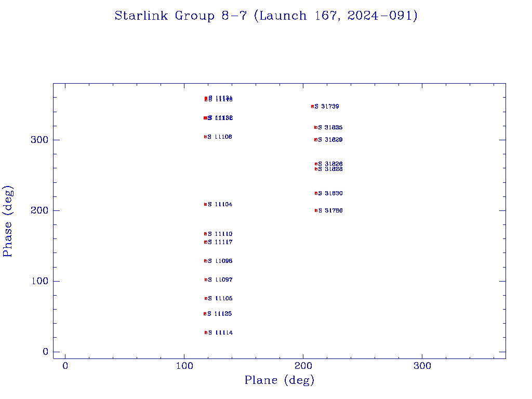Click the '300' tick label on Phase axis
The width and height of the screenshot is (532, 399).
[x=39, y=140]
